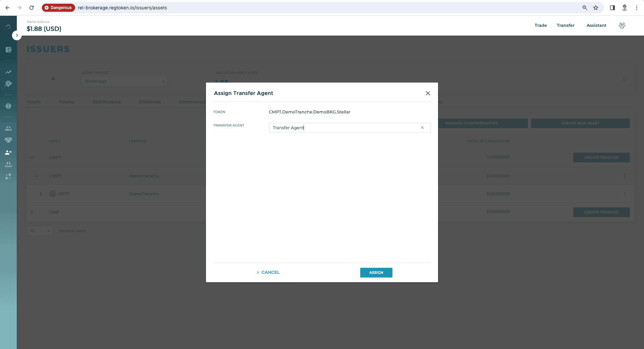This screenshot has height=349, width=644.
Task: Expand the left sidebar with arrow
Action: (17, 35)
